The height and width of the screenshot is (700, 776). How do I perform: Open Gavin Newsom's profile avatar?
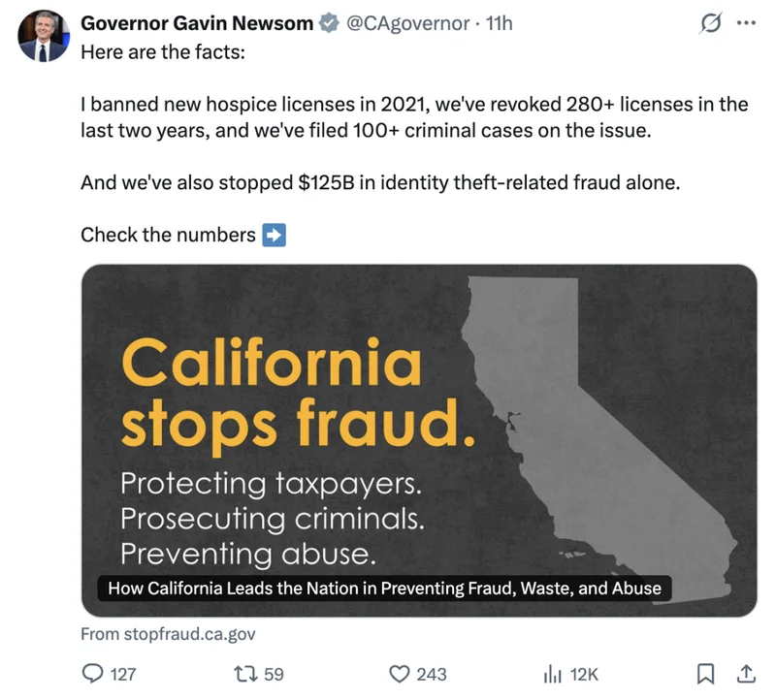[x=41, y=37]
